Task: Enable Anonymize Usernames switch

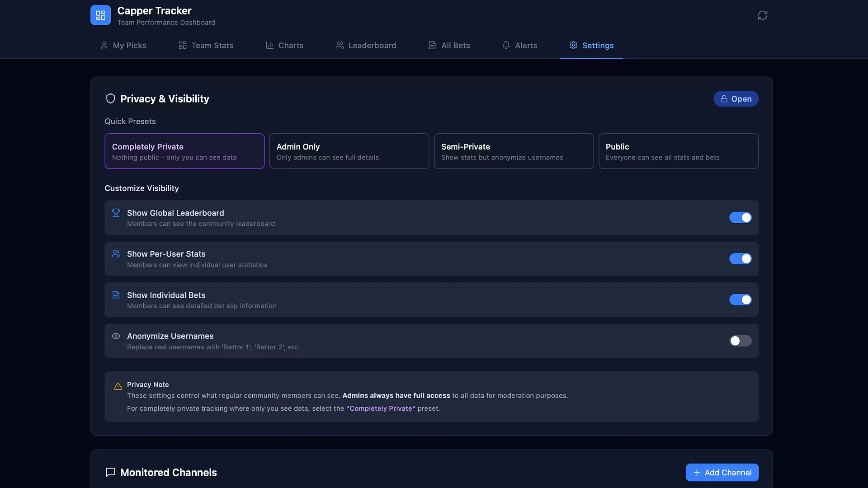Action: pyautogui.click(x=740, y=341)
